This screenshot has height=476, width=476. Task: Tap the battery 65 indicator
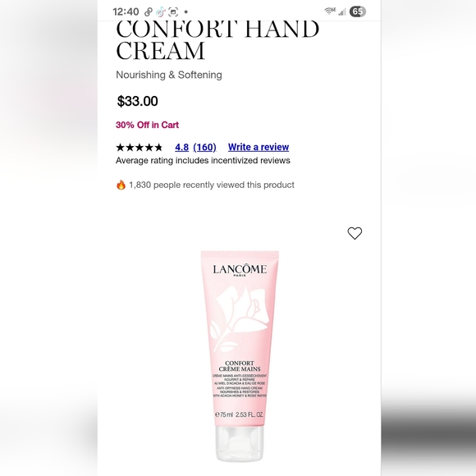click(x=358, y=11)
